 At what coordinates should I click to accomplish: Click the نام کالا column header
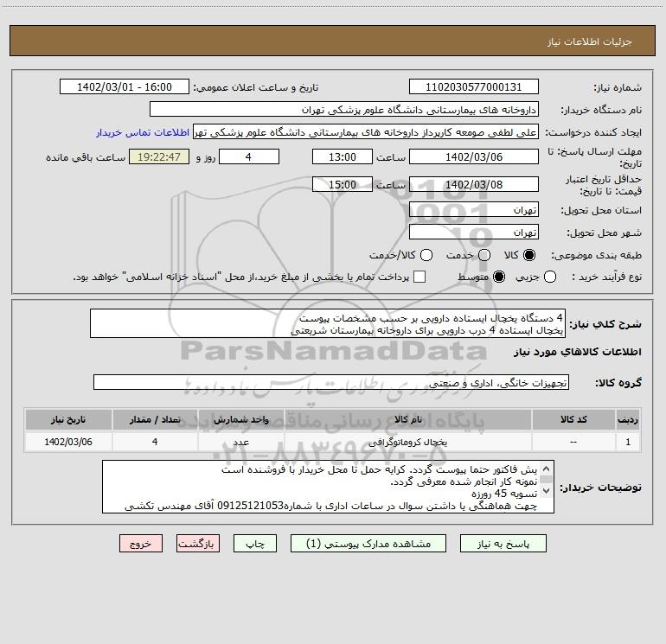pos(407,419)
